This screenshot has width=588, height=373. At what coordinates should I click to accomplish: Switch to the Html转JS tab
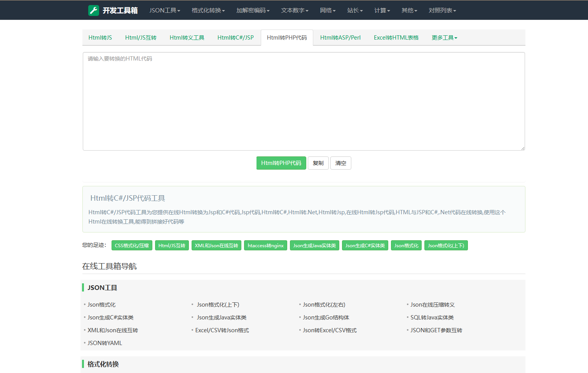click(100, 38)
